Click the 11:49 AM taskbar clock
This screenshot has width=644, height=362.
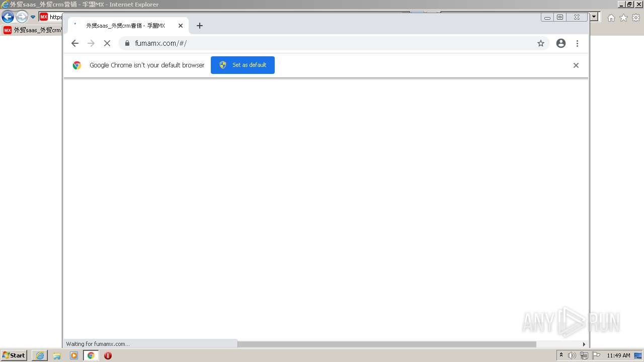(618, 355)
